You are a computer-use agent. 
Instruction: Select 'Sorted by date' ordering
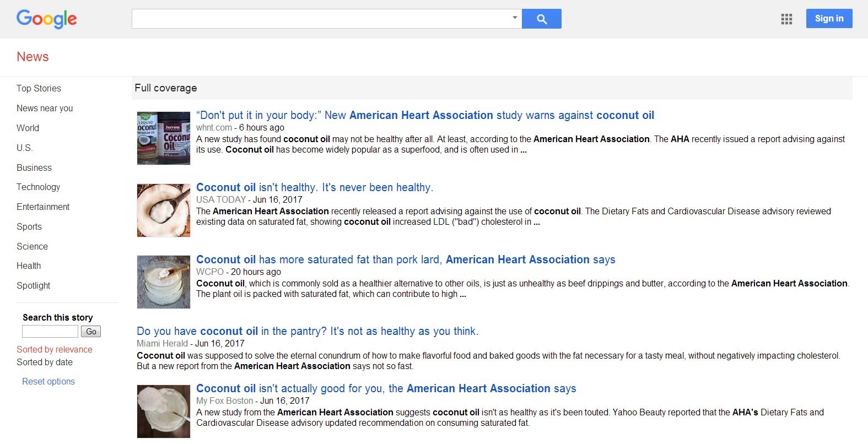[44, 362]
